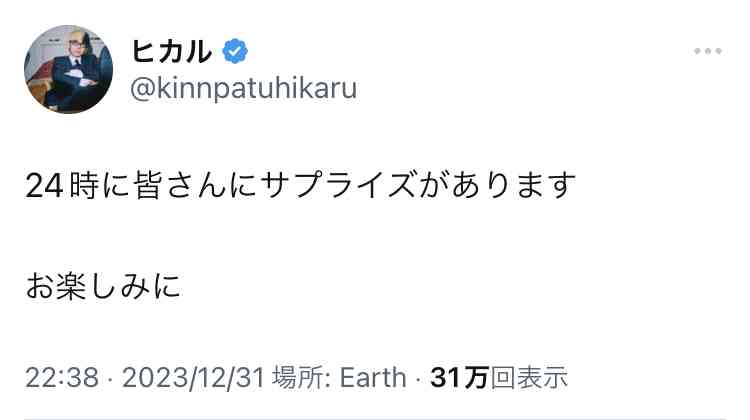Click the divider line below the timestamp
Viewport: 750px width, 420px height.
point(375,419)
